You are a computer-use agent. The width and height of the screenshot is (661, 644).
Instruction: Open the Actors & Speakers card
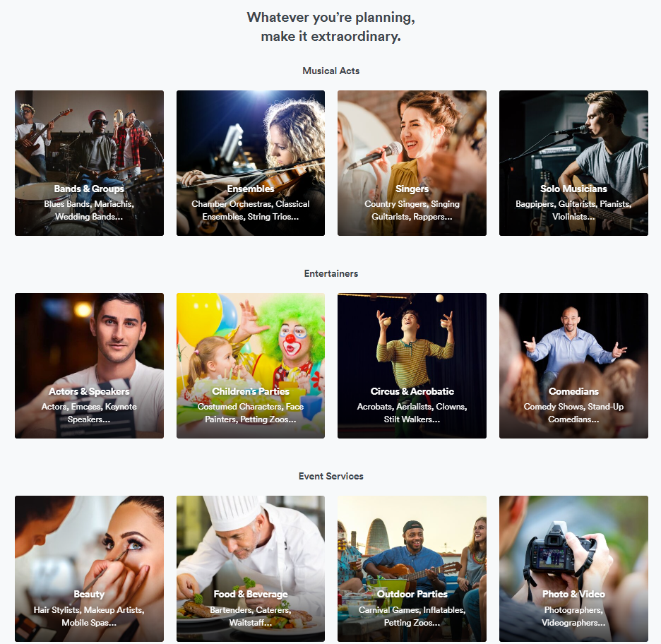point(89,365)
